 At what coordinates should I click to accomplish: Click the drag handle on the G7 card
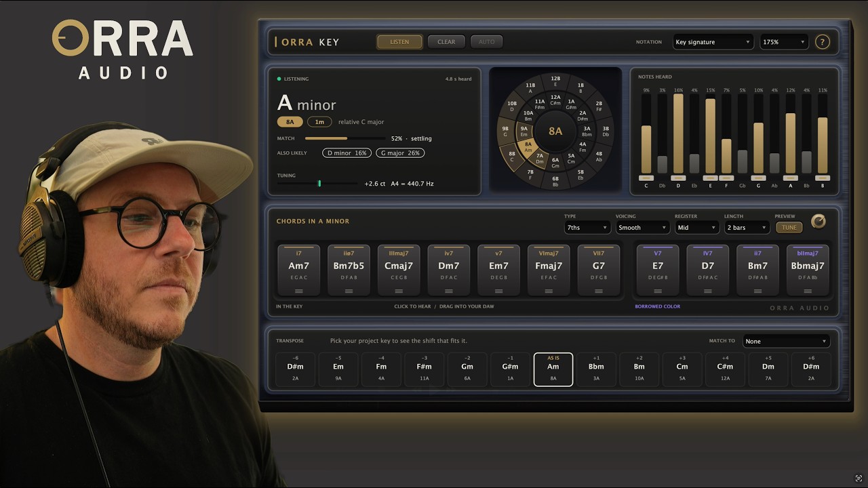coord(599,291)
